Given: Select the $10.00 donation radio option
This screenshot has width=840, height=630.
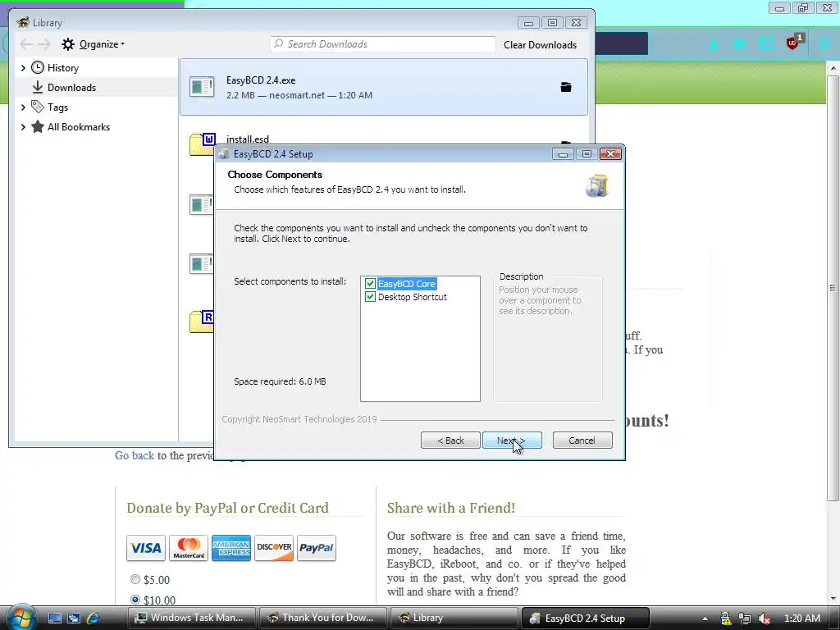Looking at the screenshot, I should tap(135, 600).
